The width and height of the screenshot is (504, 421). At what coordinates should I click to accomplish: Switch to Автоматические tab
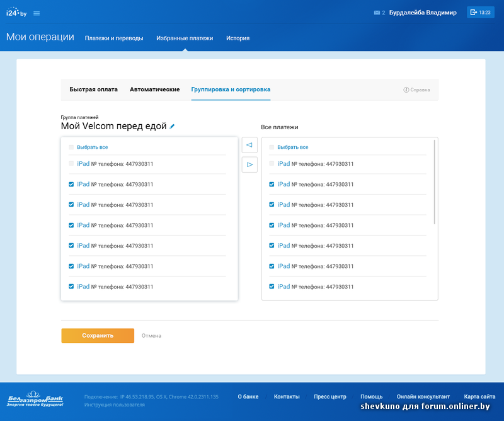tap(154, 89)
